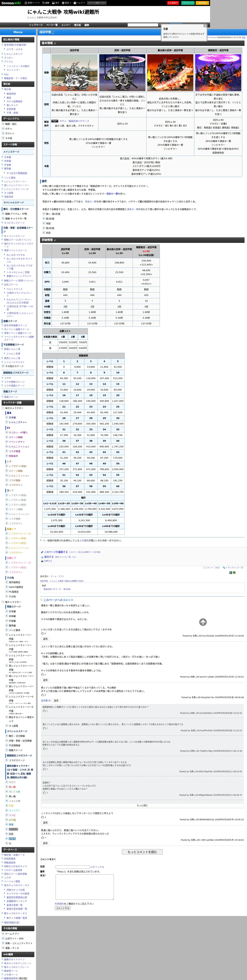
Task: Expand 本能 section in 備考
Action: coord(44,223)
